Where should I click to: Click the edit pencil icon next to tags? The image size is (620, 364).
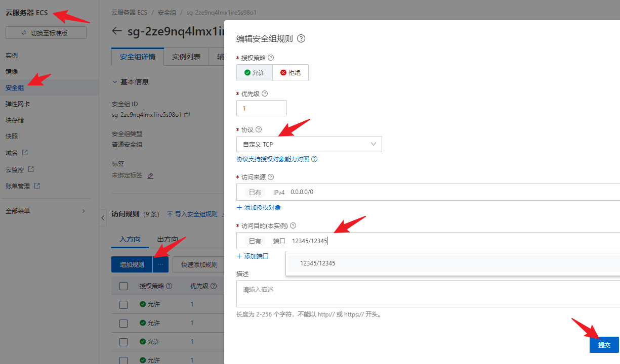[150, 175]
